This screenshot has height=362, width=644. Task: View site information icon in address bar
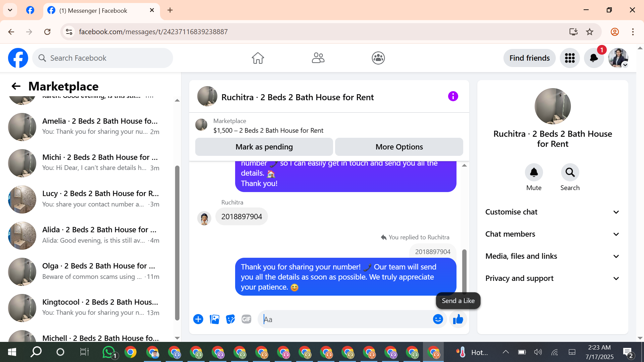69,32
